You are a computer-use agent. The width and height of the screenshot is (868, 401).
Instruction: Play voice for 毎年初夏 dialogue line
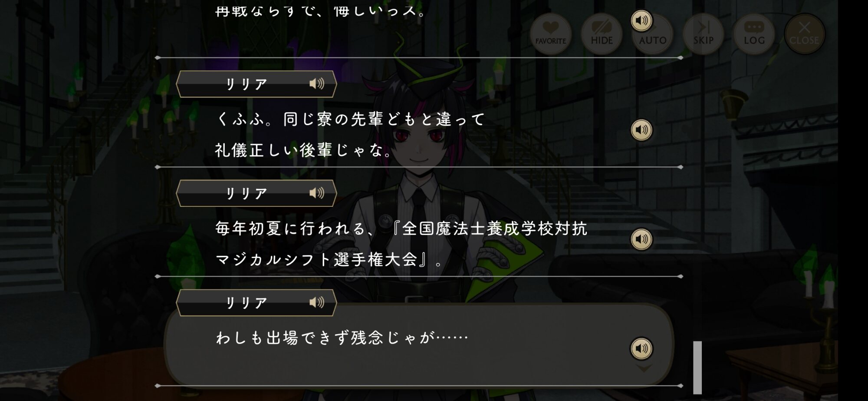tap(641, 239)
